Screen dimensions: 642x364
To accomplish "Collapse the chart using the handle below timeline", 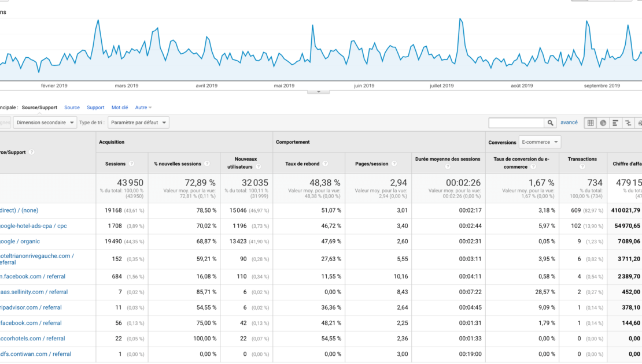I will pyautogui.click(x=318, y=91).
